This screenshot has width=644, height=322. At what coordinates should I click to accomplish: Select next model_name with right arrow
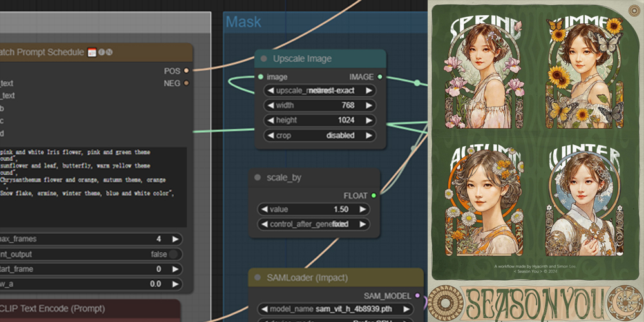coord(406,309)
